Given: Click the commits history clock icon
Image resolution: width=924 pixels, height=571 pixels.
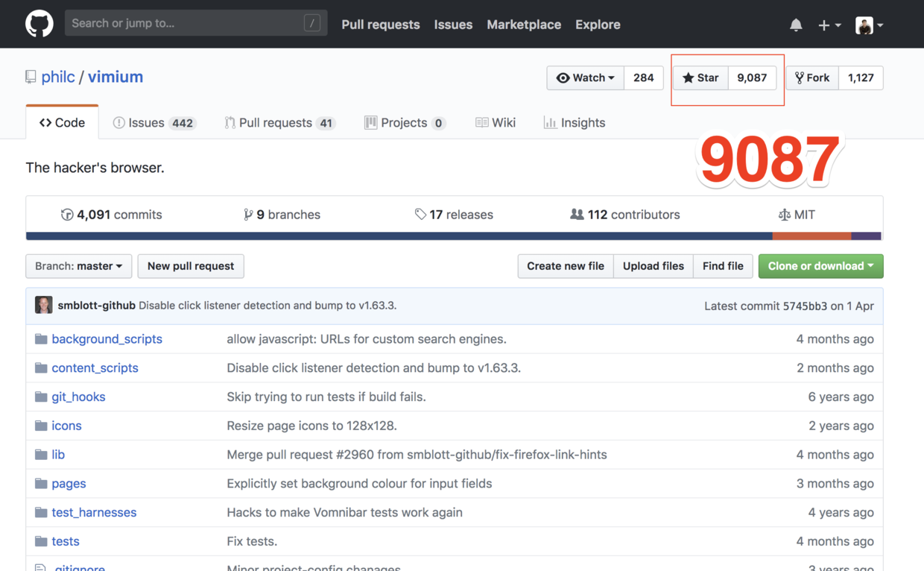Looking at the screenshot, I should [x=67, y=215].
